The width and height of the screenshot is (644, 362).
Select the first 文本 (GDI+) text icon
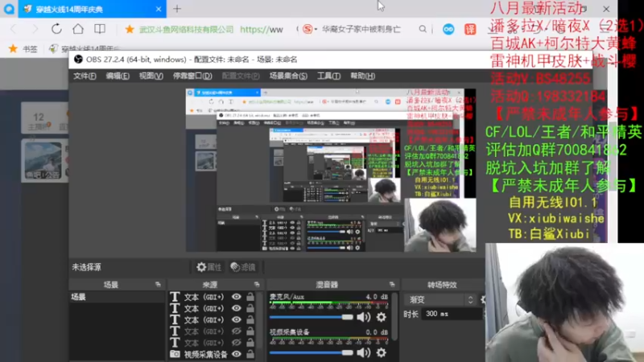[175, 297]
